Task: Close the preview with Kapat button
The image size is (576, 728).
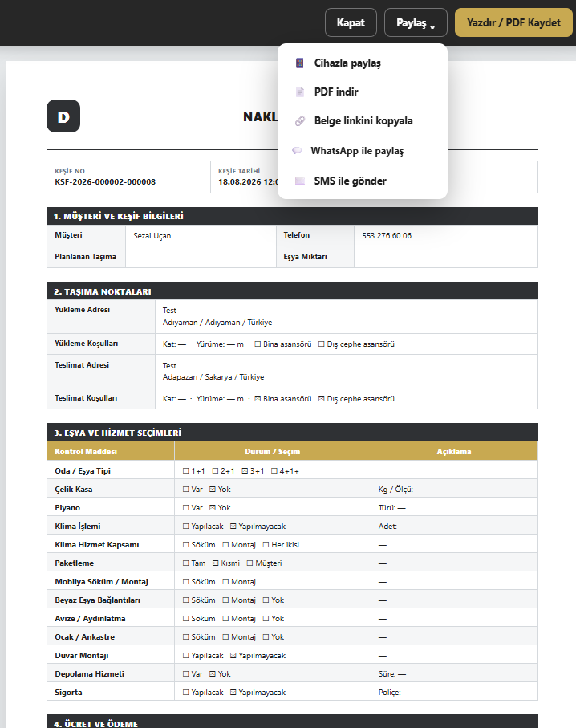Action: point(351,22)
